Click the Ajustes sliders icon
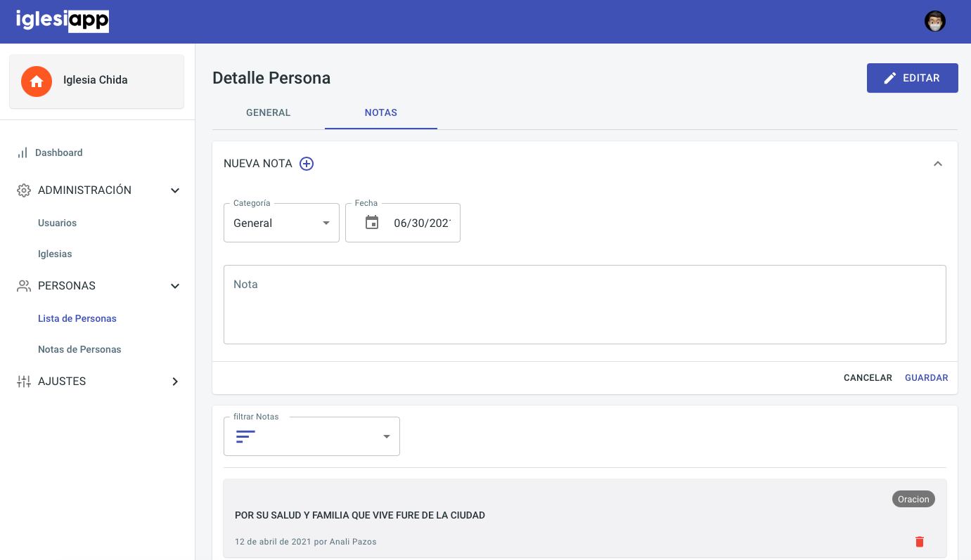The height and width of the screenshot is (560, 971). click(24, 382)
